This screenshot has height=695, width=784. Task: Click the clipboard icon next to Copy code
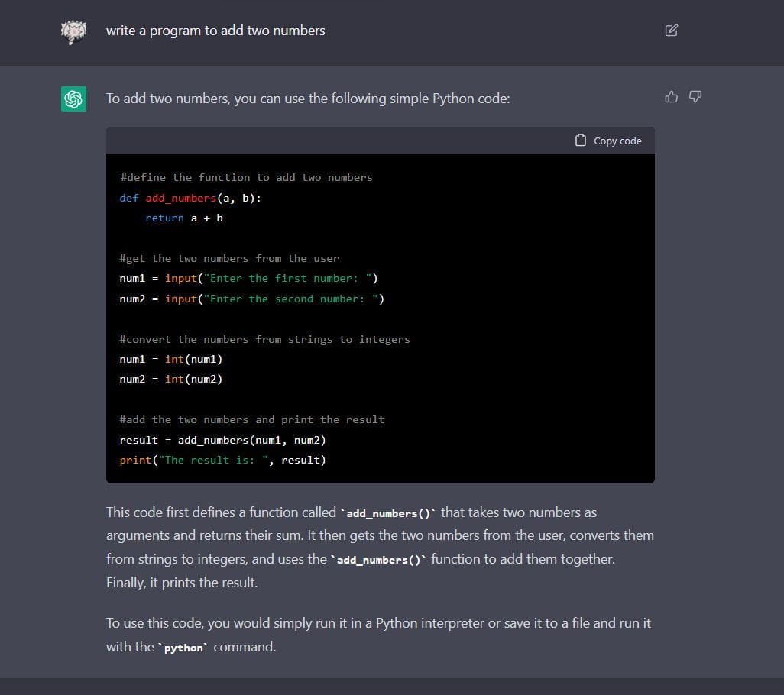[582, 141]
